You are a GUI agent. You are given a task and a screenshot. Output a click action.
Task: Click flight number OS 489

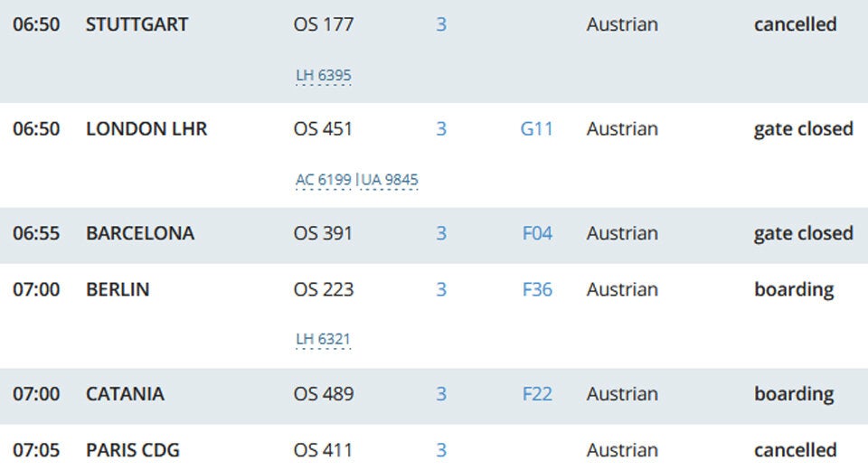pyautogui.click(x=323, y=394)
